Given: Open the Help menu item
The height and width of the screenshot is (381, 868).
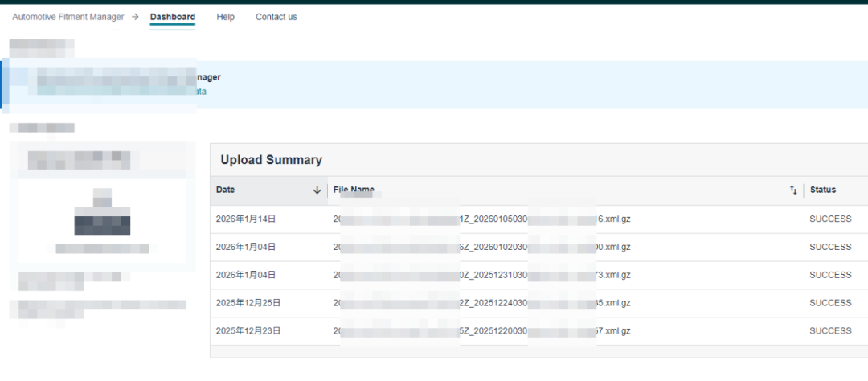Looking at the screenshot, I should click(x=225, y=17).
